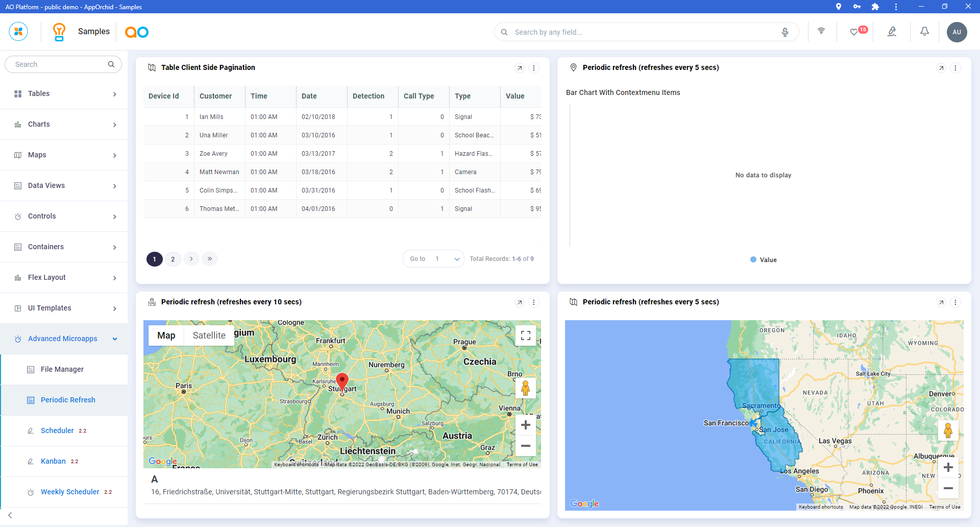Click the app launcher grid icon
980x527 pixels.
point(18,32)
